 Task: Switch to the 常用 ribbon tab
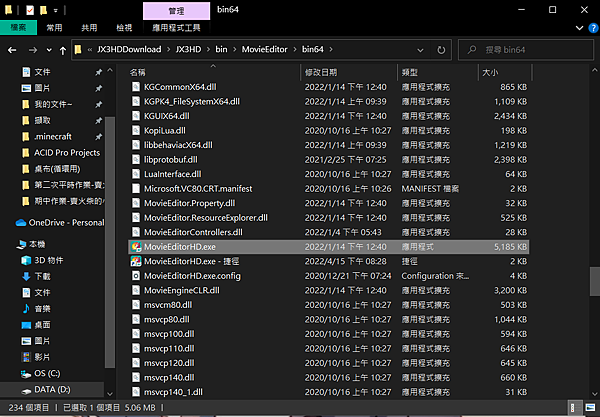point(54,28)
